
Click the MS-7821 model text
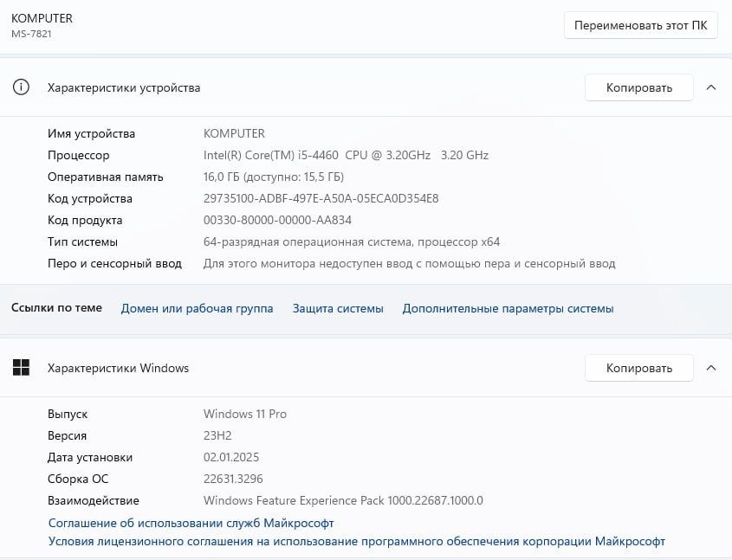click(x=31, y=34)
